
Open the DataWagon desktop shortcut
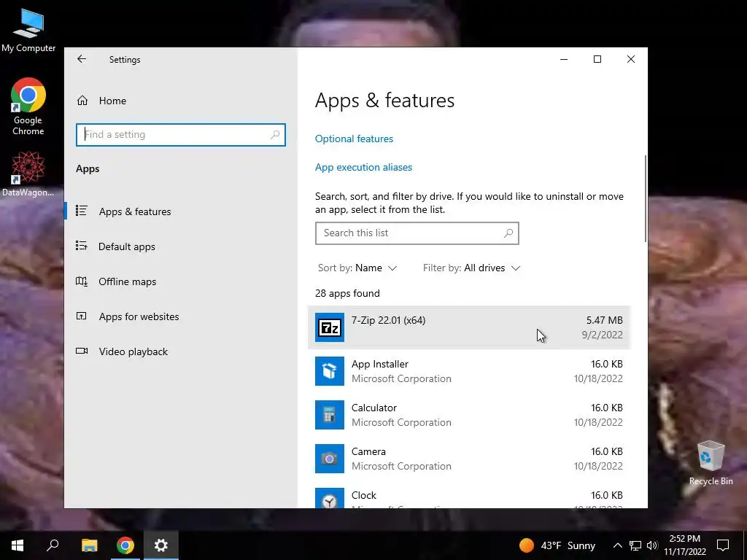tap(28, 174)
